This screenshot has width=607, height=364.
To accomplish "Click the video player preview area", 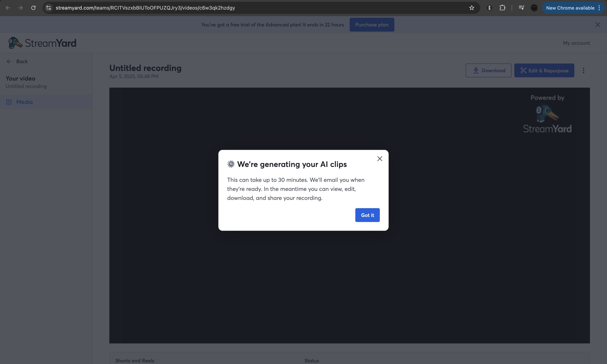I will (x=349, y=215).
